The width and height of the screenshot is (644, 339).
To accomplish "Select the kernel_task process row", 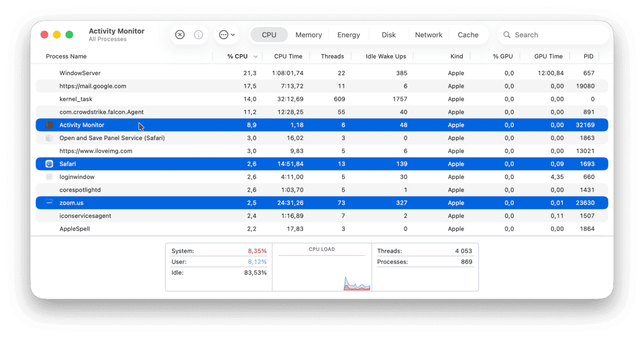I will point(159,99).
